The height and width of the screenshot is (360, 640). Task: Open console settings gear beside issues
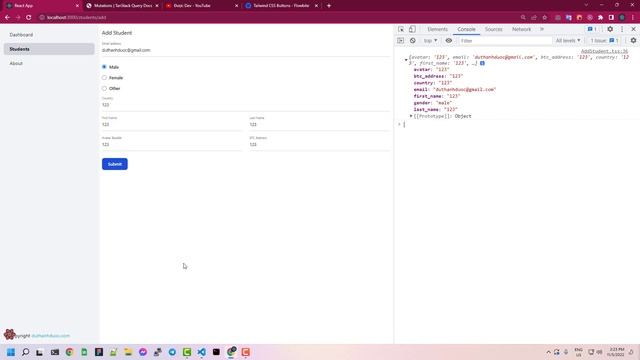[633, 41]
